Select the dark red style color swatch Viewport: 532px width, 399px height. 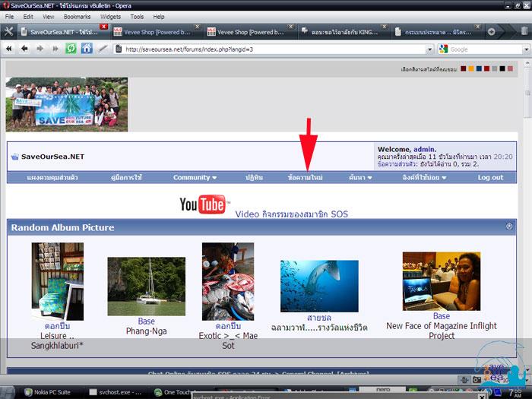[464, 69]
